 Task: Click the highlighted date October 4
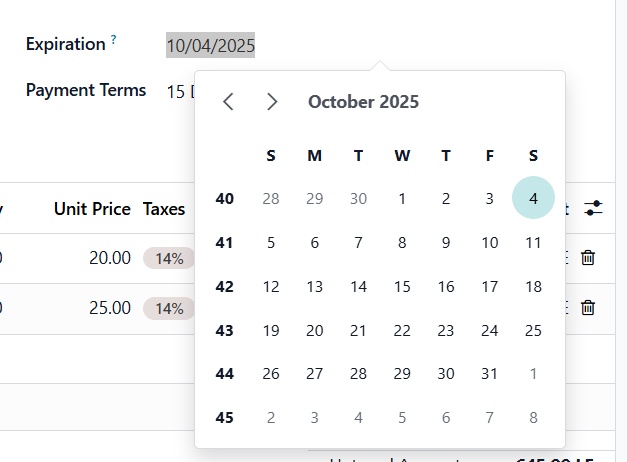coord(533,199)
